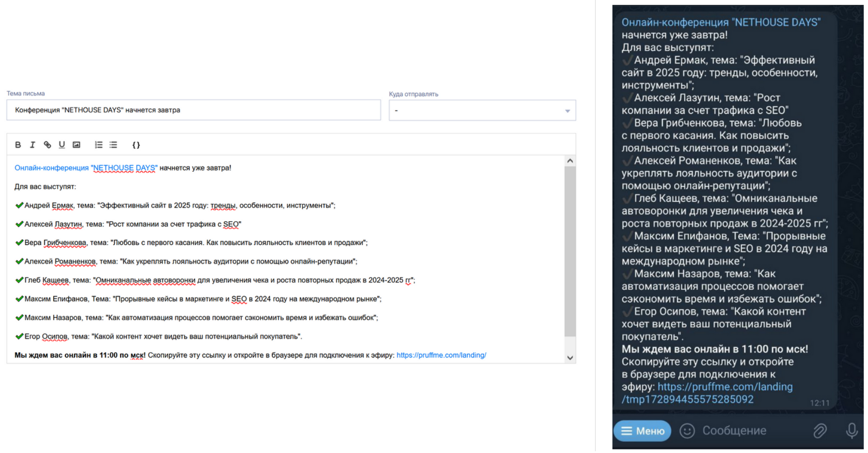Screen dimensions: 868x453
Task: Click the 'Тема письма' subject input field
Action: [194, 110]
